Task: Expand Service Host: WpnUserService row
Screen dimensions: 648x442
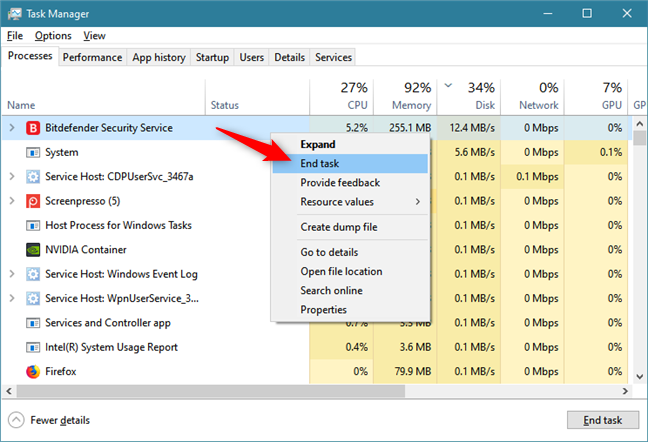Action: [12, 298]
